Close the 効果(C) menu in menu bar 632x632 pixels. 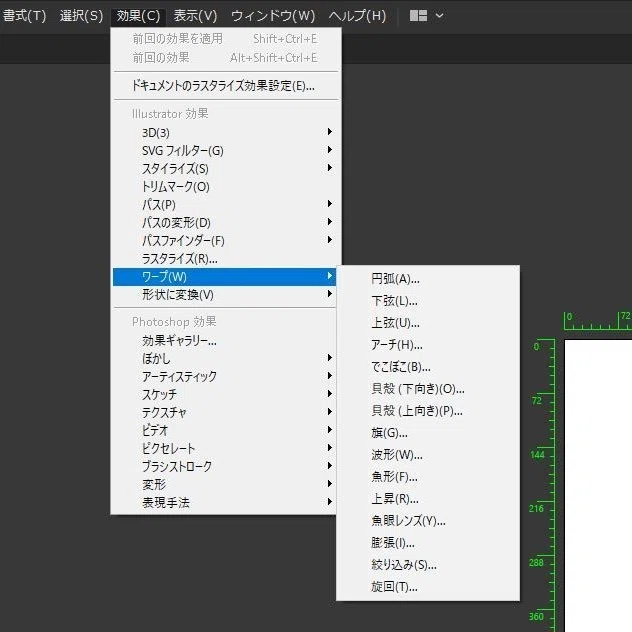138,16
